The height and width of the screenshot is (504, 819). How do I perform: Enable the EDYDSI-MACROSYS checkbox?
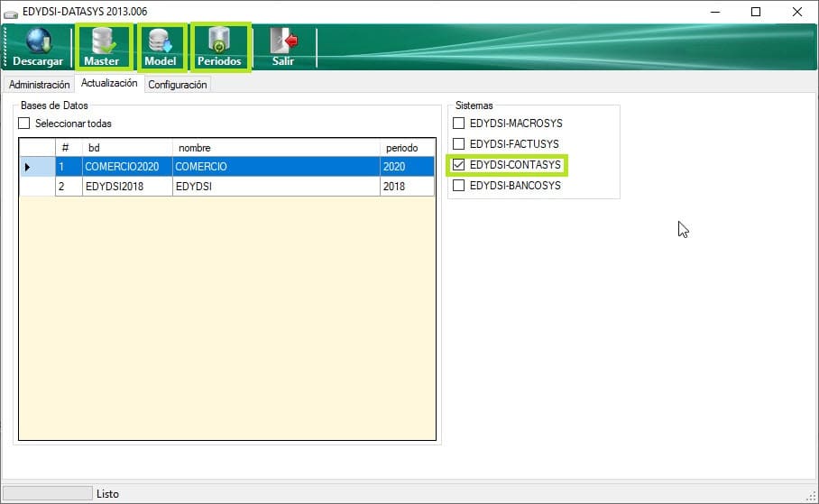(459, 124)
